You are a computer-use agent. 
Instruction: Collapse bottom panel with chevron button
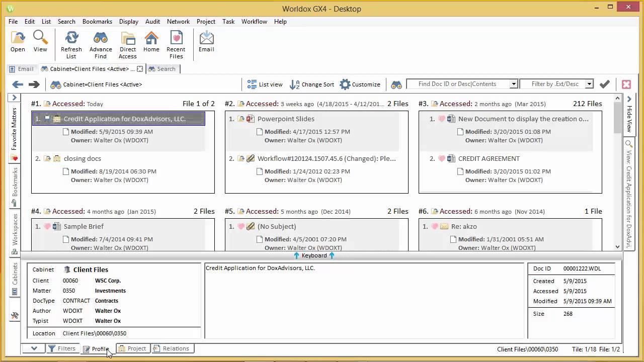[34, 348]
